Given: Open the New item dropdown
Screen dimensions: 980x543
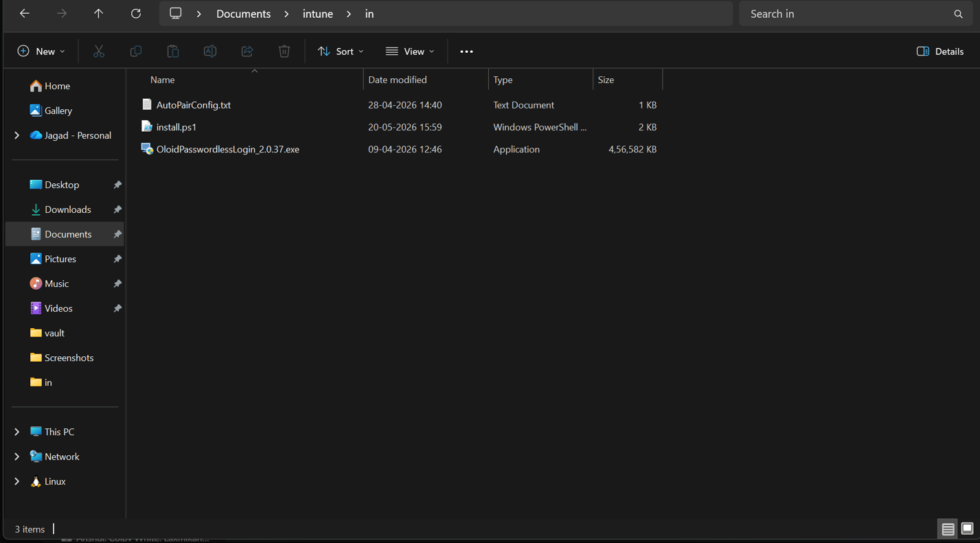Looking at the screenshot, I should pos(41,51).
